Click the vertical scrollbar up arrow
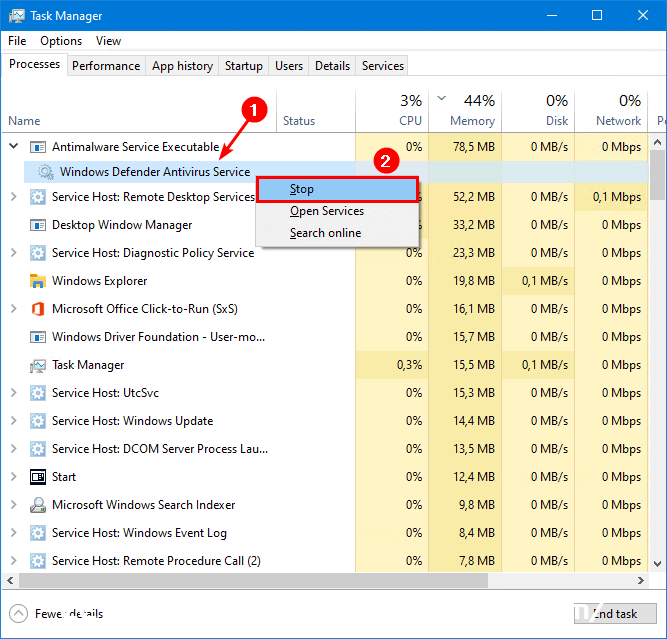 [x=657, y=142]
